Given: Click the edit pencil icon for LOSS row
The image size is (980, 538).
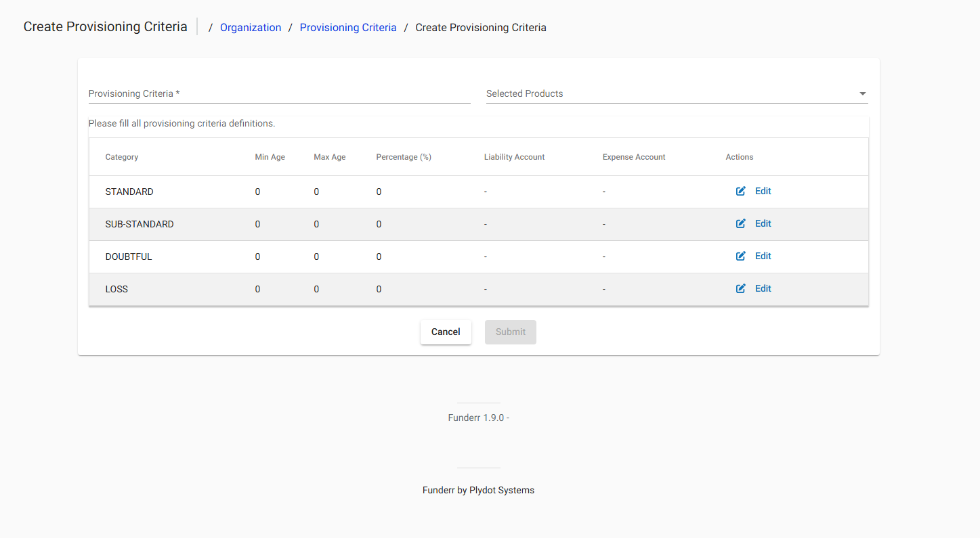Looking at the screenshot, I should (740, 288).
